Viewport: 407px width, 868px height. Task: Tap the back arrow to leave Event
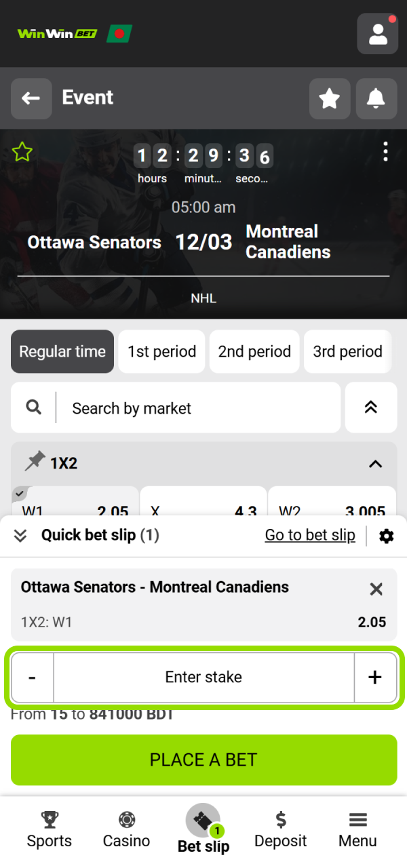point(31,97)
